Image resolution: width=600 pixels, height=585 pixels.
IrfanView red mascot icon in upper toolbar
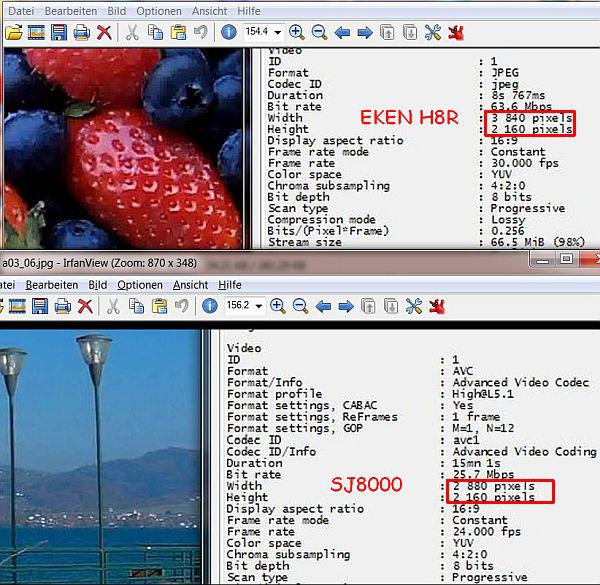point(456,33)
